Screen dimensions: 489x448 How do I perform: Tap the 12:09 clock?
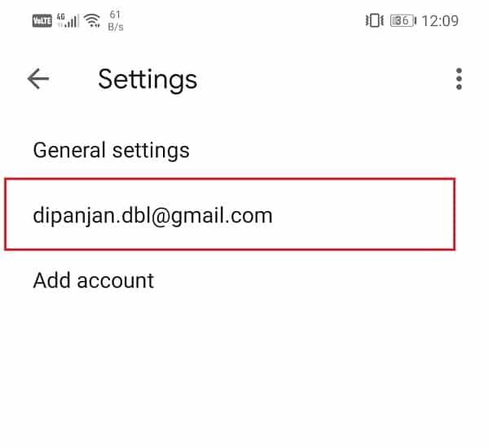(x=440, y=21)
